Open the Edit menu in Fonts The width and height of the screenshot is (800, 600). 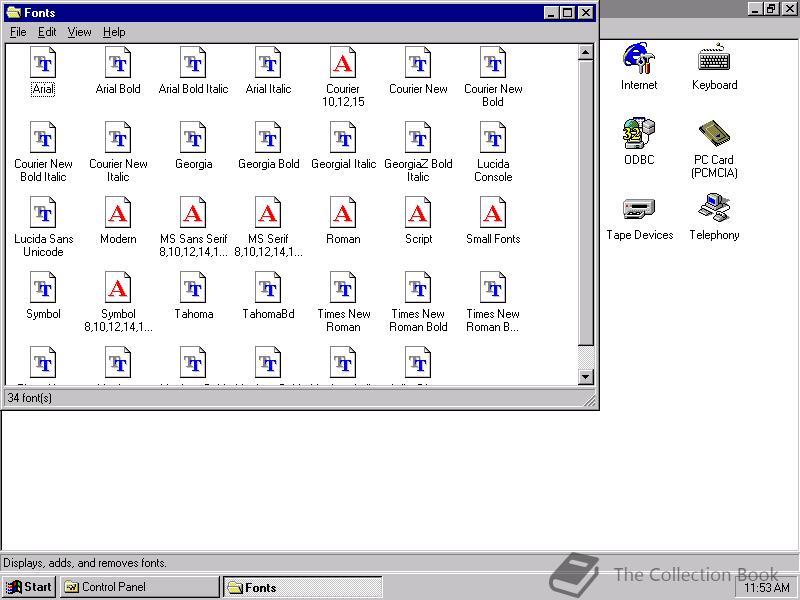tap(47, 32)
